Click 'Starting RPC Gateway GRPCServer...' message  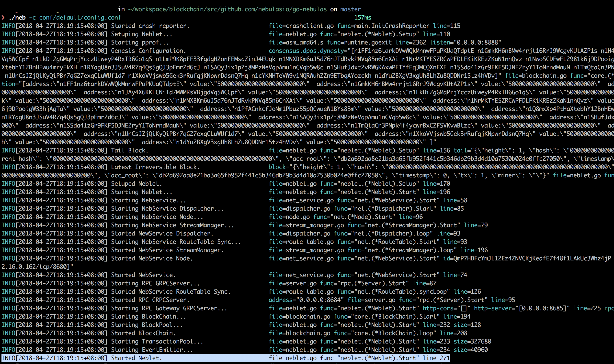click(169, 308)
